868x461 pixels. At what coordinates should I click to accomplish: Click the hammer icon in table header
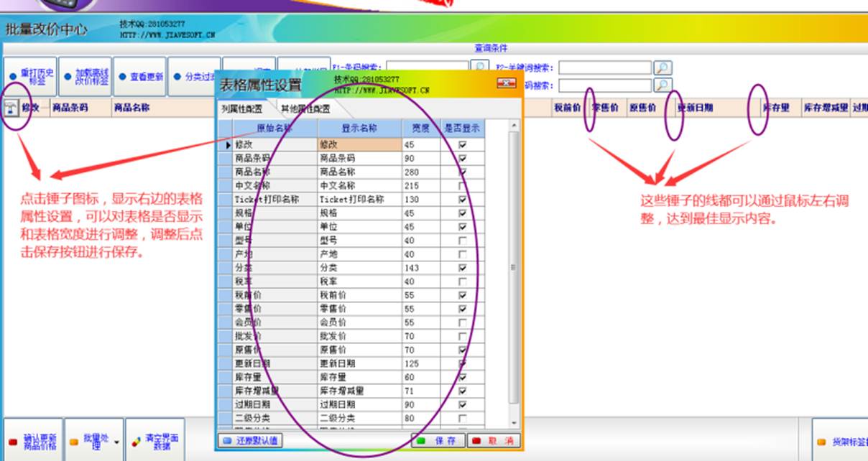[11, 108]
